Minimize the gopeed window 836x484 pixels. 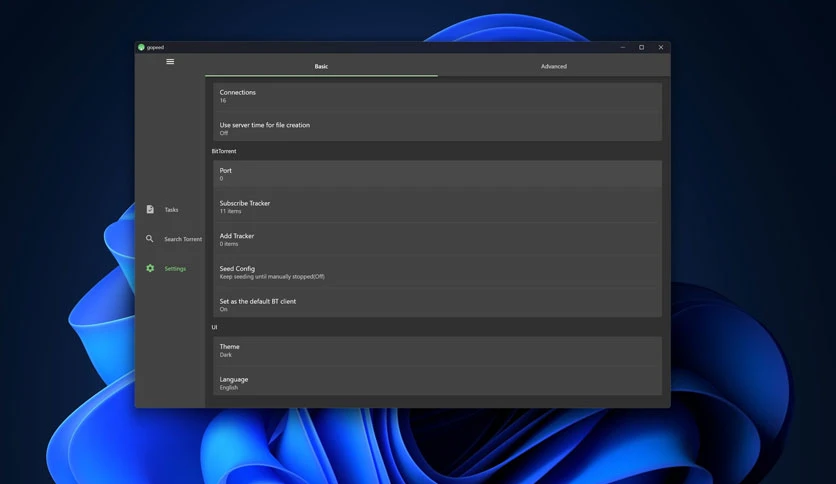(622, 47)
